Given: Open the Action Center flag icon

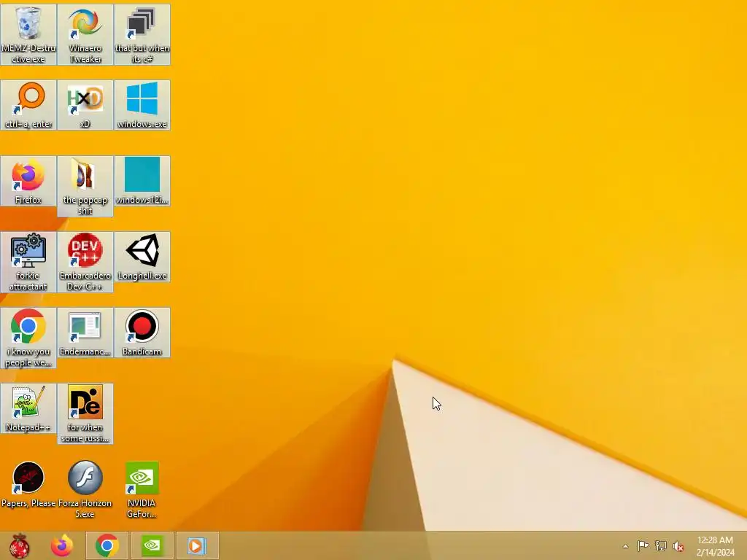Looking at the screenshot, I should click(x=643, y=545).
